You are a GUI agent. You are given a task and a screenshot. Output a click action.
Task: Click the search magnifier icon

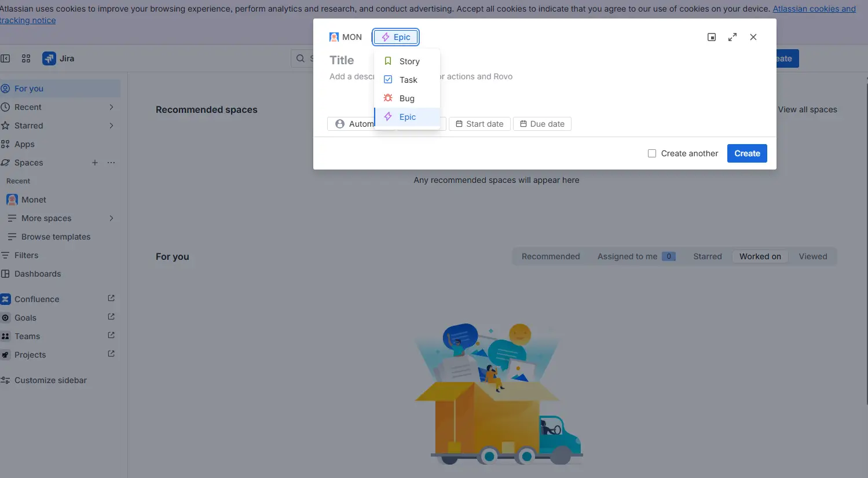tap(301, 58)
